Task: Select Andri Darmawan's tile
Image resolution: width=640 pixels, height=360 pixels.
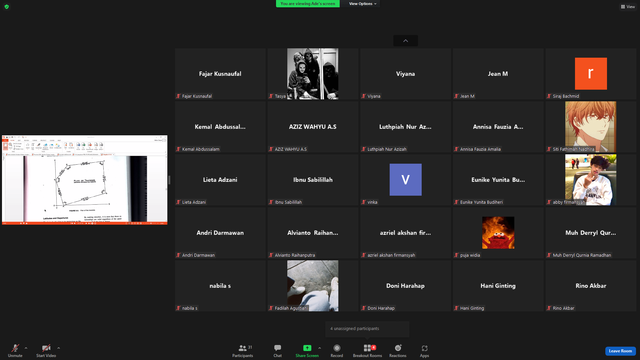Action: (x=220, y=233)
